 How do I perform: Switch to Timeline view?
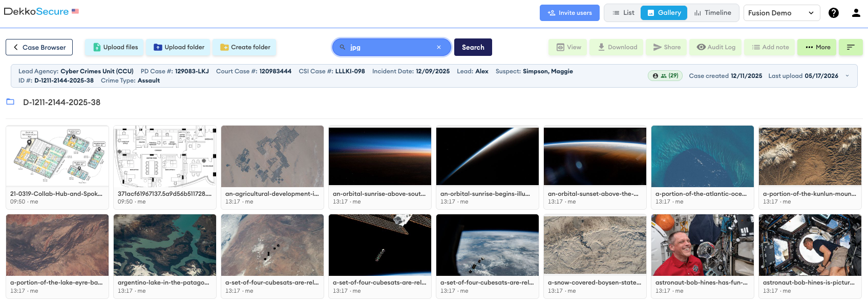coord(712,13)
